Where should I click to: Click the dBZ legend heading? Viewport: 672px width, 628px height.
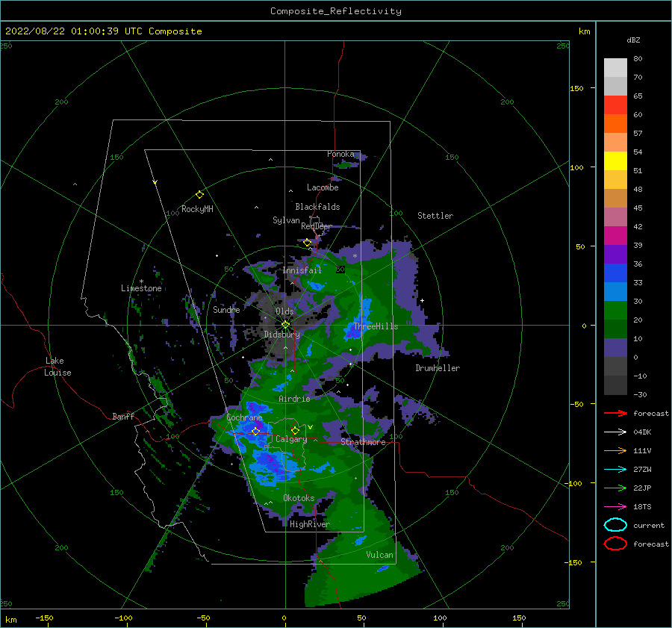click(x=633, y=40)
